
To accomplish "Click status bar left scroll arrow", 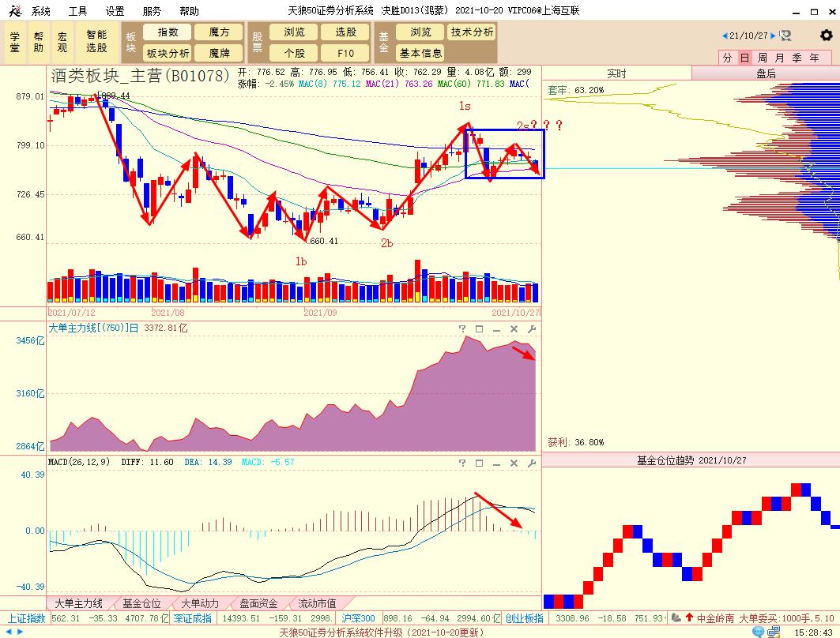I will (8, 632).
